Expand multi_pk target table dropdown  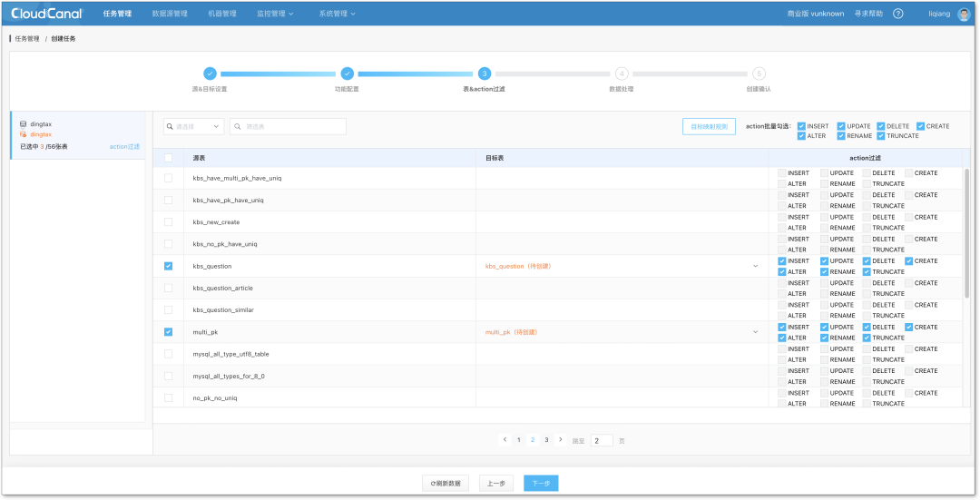point(755,332)
